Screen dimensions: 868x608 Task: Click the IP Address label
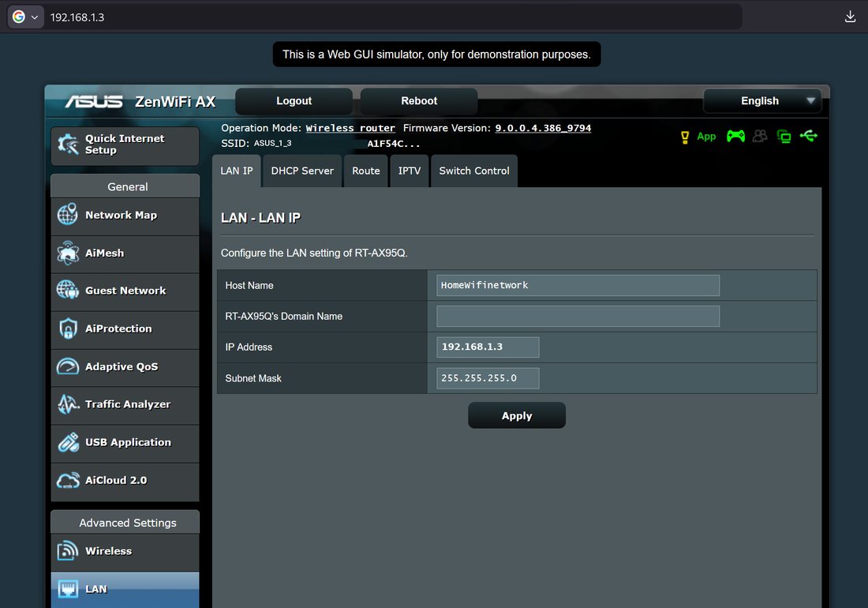coord(249,347)
